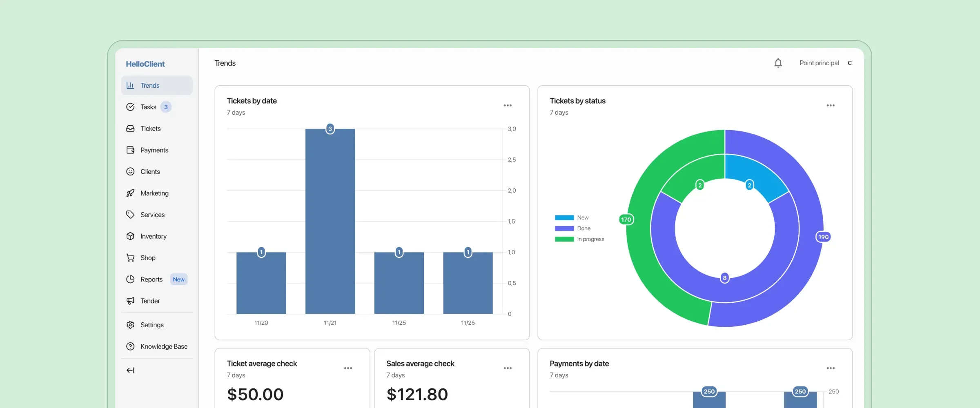The width and height of the screenshot is (980, 408).
Task: Open Tickets via the inbox icon
Action: tap(130, 128)
